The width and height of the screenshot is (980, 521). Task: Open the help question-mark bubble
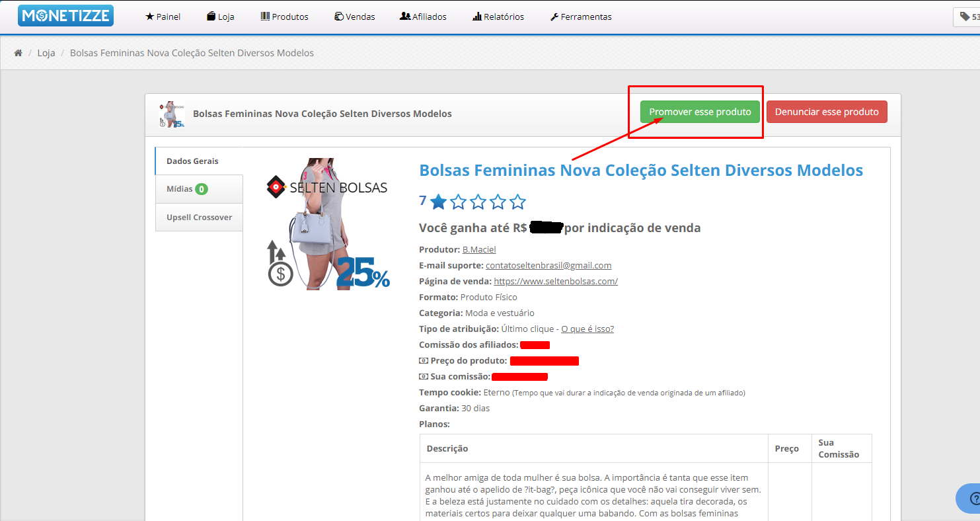[969, 499]
